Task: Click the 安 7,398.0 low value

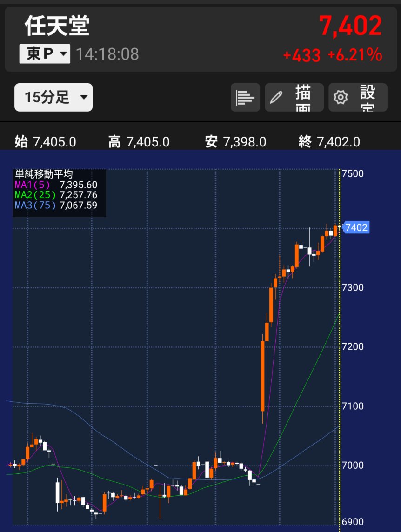Action: pyautogui.click(x=236, y=142)
